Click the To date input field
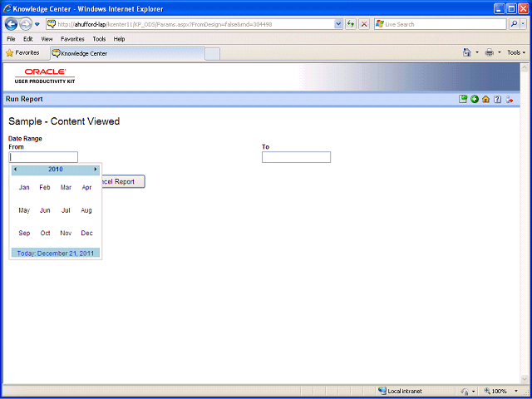This screenshot has width=532, height=399. [x=296, y=157]
